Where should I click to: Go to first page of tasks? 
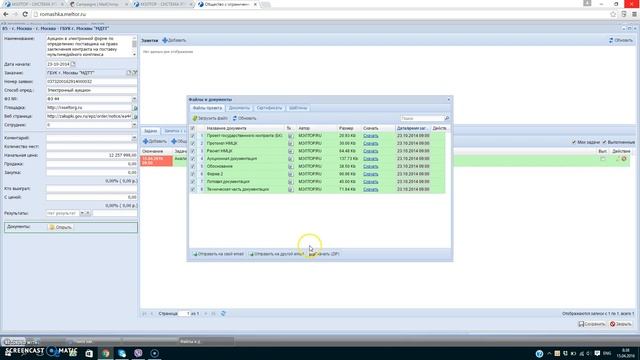click(x=144, y=313)
